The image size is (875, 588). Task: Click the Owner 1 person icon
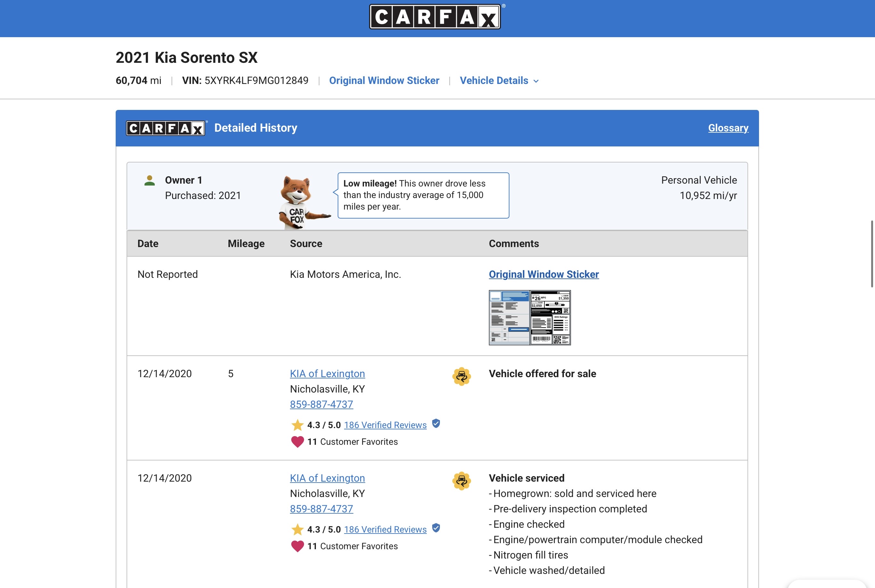coord(150,181)
